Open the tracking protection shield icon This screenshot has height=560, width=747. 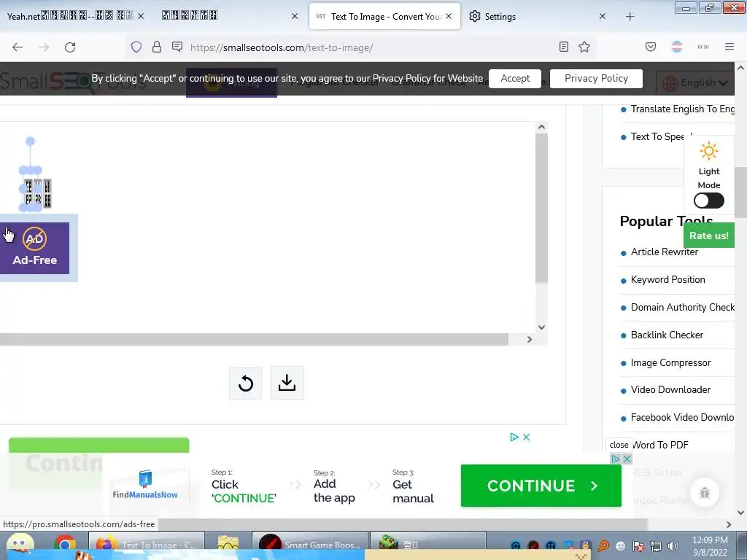click(136, 47)
